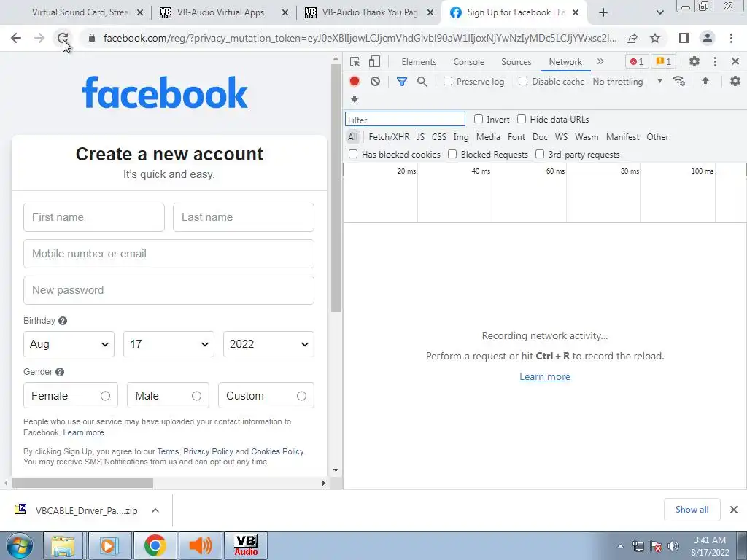
Task: Open the Chrome side panel icon
Action: [x=684, y=38]
